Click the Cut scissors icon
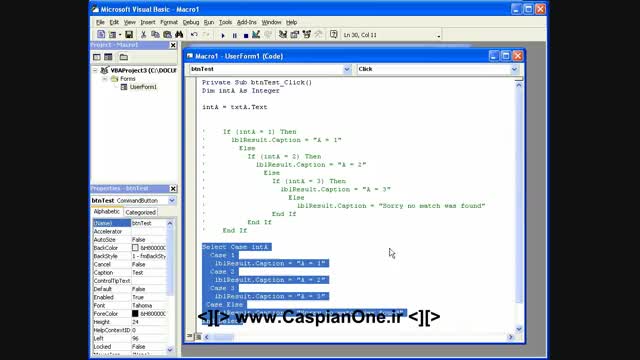640x360 pixels. coord(143,35)
